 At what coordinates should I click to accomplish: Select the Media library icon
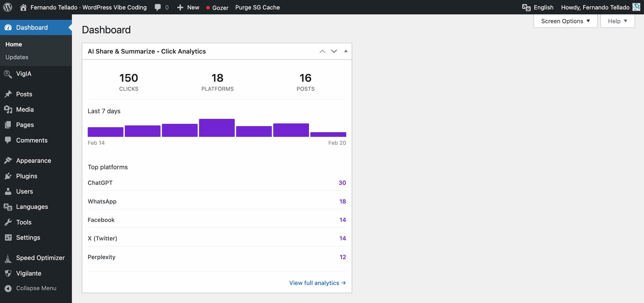pos(8,109)
